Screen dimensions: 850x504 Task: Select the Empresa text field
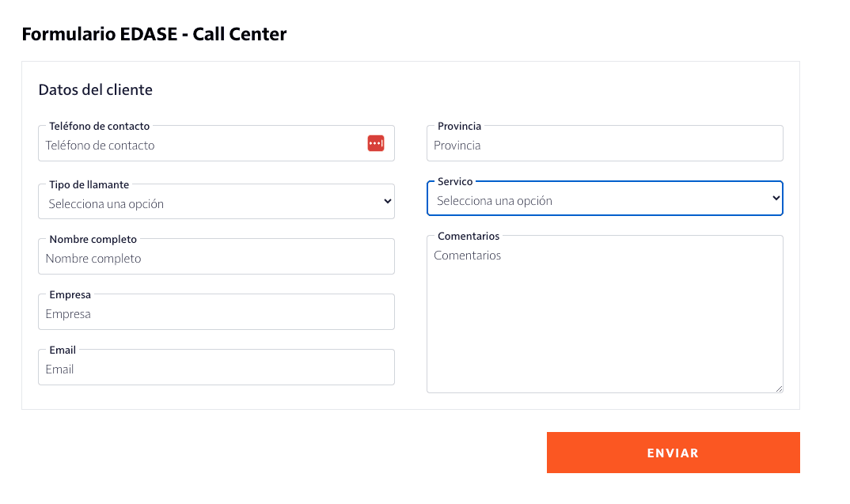pyautogui.click(x=216, y=314)
